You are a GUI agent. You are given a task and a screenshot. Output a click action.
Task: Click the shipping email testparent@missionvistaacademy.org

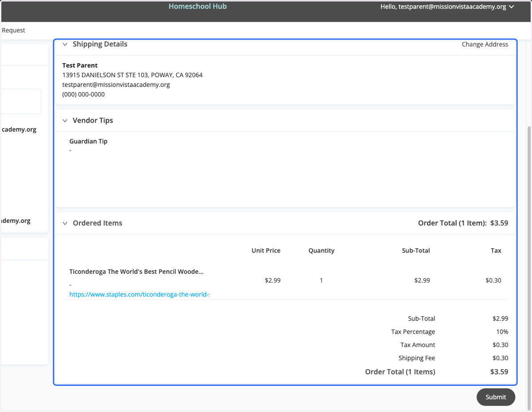tap(116, 85)
